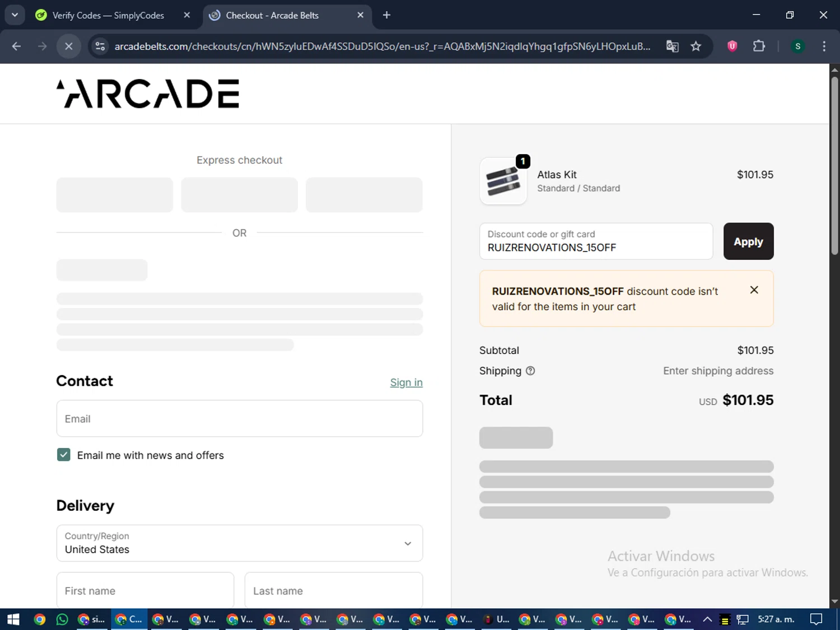Open the Windows notification center

[816, 619]
